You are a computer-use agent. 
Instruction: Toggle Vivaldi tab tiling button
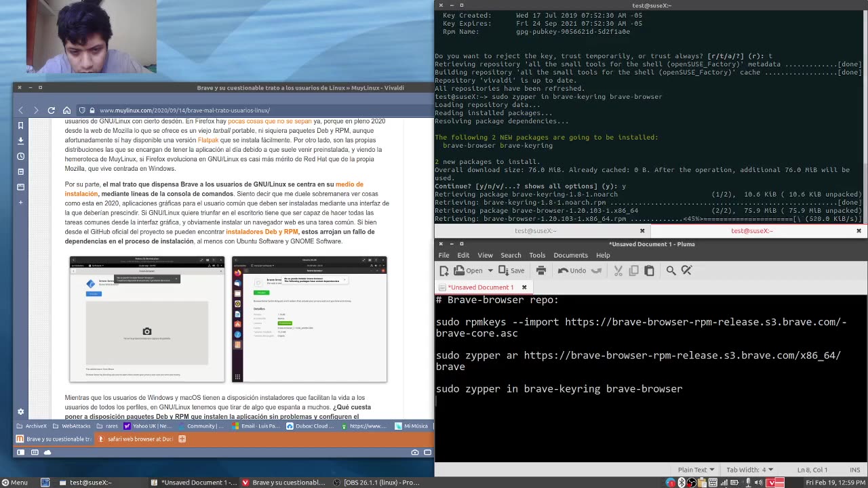(x=35, y=452)
